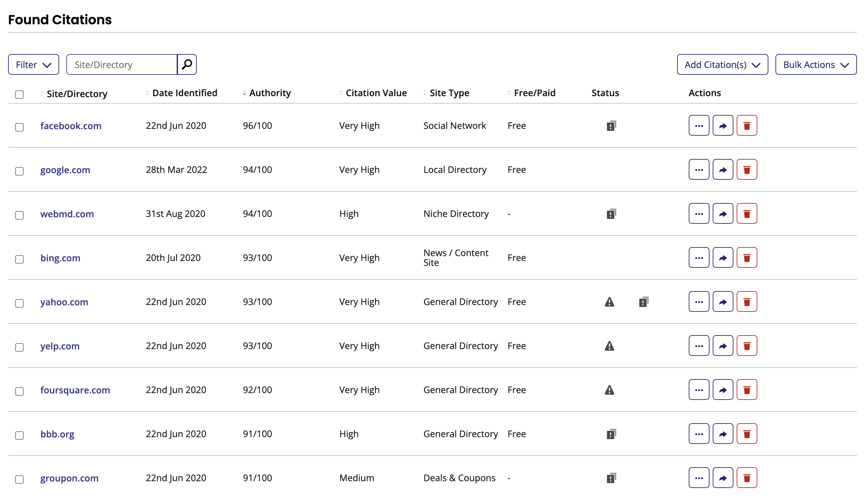
Task: Check the webmd.com row checkbox
Action: (19, 215)
